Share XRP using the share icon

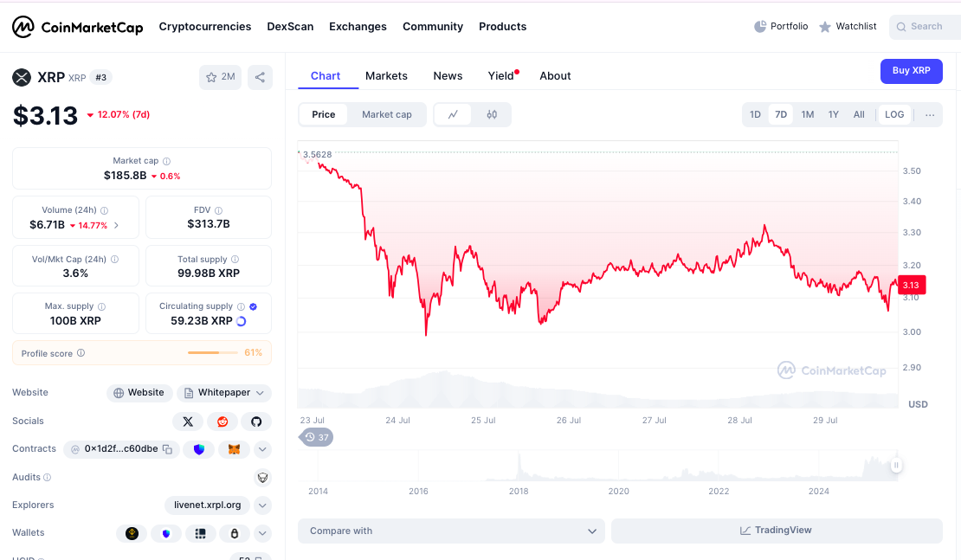[x=260, y=77]
